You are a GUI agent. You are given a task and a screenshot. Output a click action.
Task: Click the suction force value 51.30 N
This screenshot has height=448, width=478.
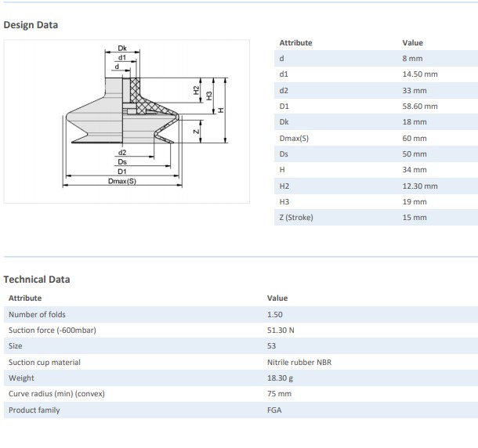pyautogui.click(x=281, y=330)
